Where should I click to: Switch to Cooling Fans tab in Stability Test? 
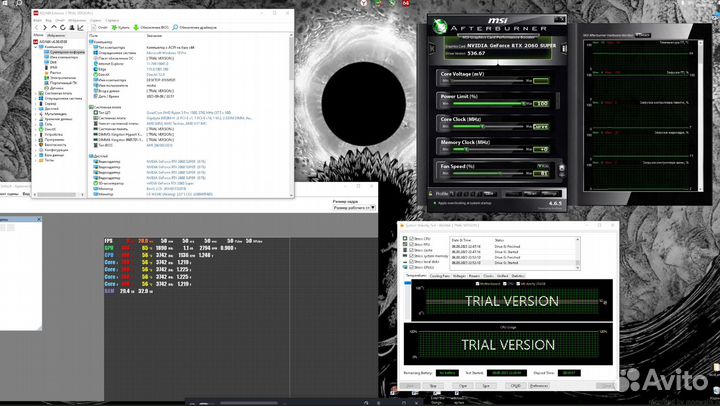439,276
